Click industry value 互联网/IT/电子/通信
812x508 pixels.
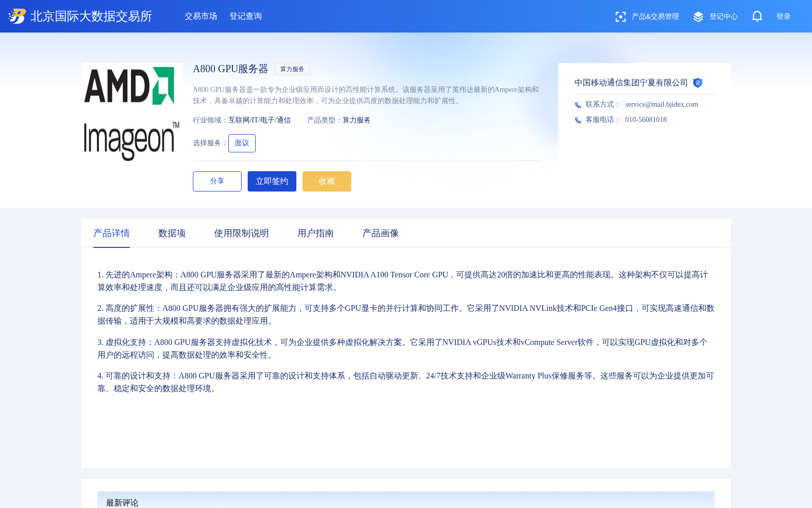259,120
